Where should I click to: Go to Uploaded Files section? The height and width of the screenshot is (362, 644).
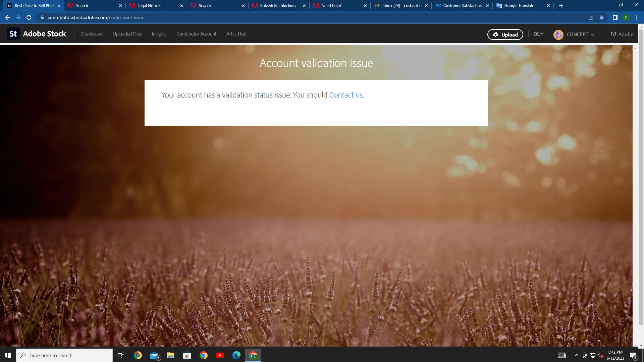click(x=127, y=34)
